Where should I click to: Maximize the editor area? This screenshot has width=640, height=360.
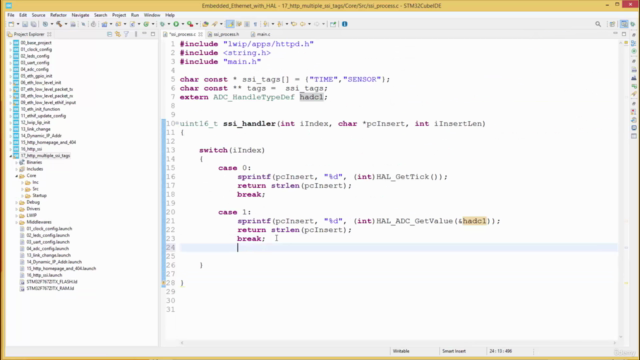pyautogui.click(x=624, y=34)
